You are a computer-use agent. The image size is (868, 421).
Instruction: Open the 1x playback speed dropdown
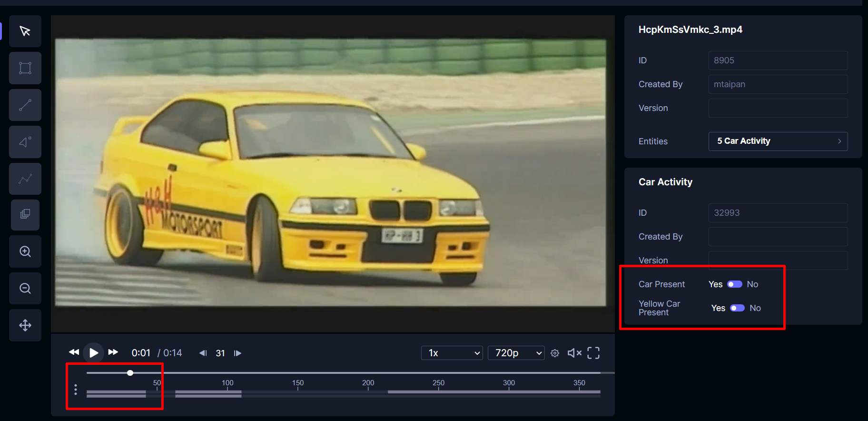(452, 353)
